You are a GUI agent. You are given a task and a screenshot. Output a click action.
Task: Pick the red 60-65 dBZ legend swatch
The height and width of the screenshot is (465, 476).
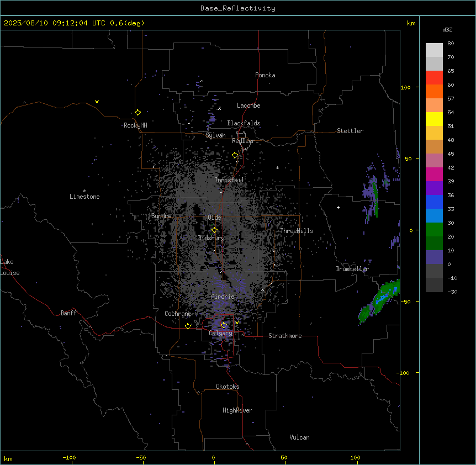coord(434,78)
